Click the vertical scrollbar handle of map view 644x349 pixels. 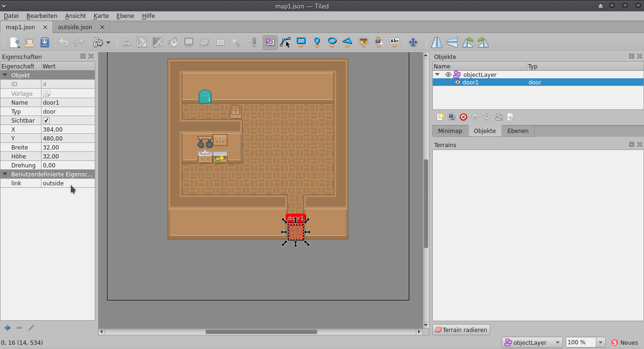tap(426, 204)
